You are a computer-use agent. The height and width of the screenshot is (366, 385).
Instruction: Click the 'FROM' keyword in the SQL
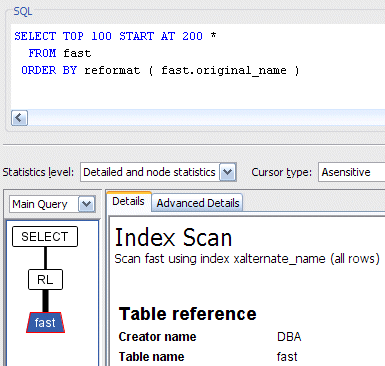[x=42, y=53]
